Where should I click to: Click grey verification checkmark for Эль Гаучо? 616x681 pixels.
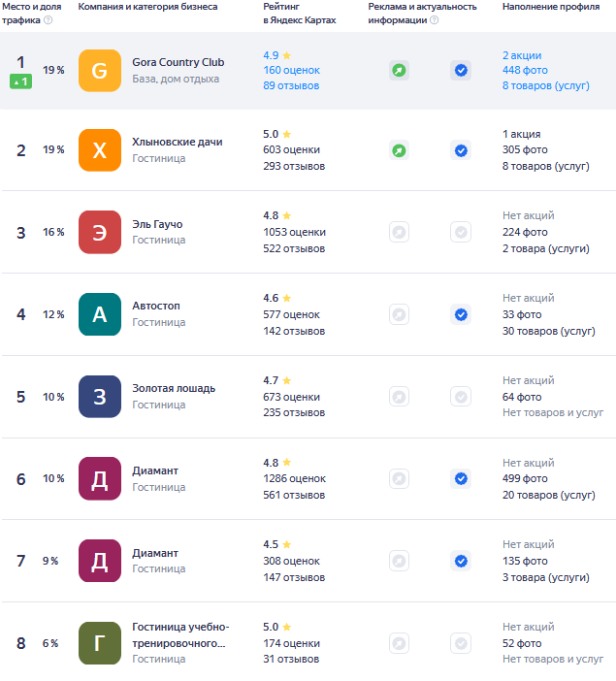(x=461, y=232)
